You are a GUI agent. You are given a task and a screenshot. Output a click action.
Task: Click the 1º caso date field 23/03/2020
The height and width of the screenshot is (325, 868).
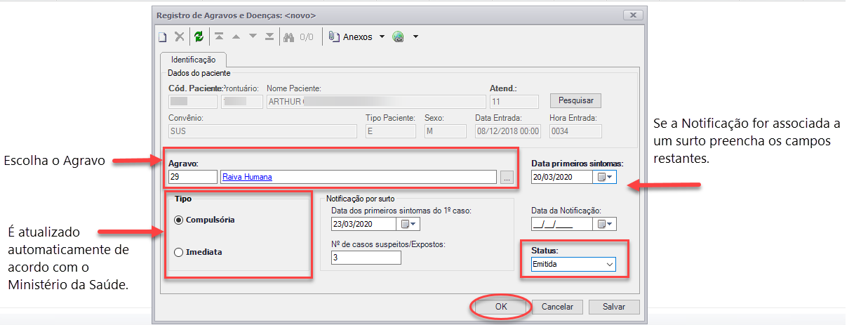(364, 225)
